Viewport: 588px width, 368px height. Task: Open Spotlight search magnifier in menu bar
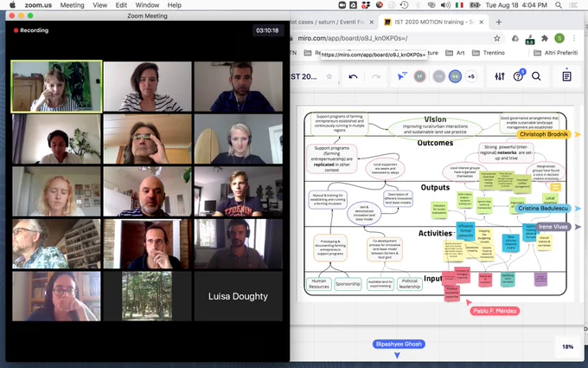(559, 5)
